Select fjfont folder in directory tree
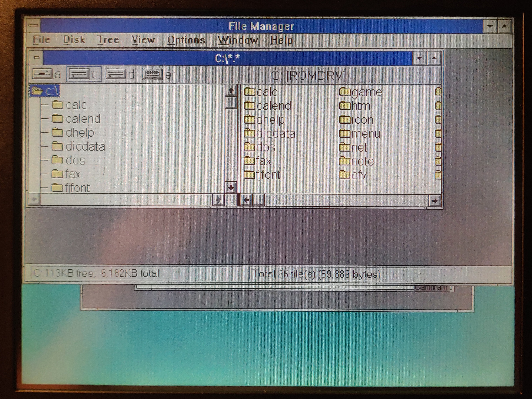 [71, 188]
